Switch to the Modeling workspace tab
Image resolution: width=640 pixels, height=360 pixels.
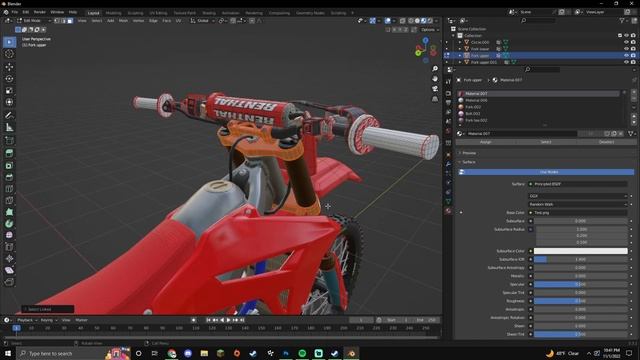[x=113, y=13]
